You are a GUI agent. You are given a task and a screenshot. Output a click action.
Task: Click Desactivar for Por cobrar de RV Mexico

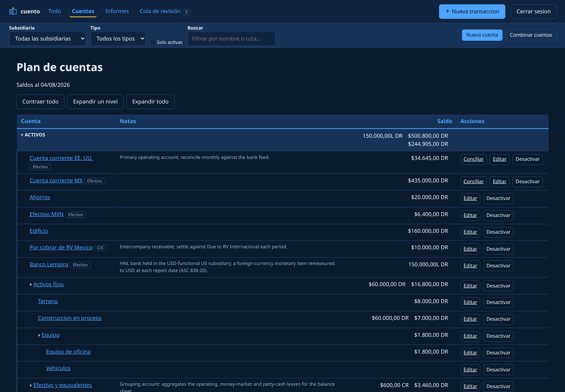click(498, 249)
